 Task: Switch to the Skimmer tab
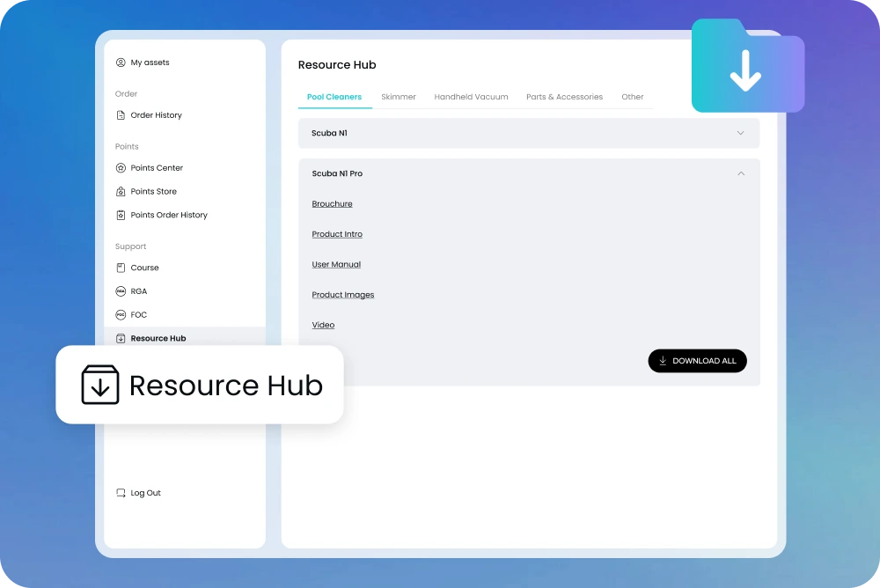(398, 97)
